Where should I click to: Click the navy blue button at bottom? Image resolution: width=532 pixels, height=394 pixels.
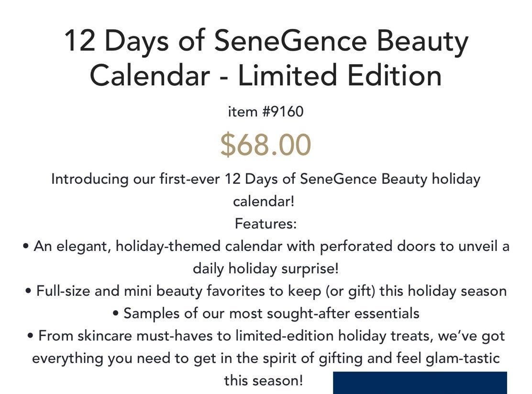pos(420,383)
